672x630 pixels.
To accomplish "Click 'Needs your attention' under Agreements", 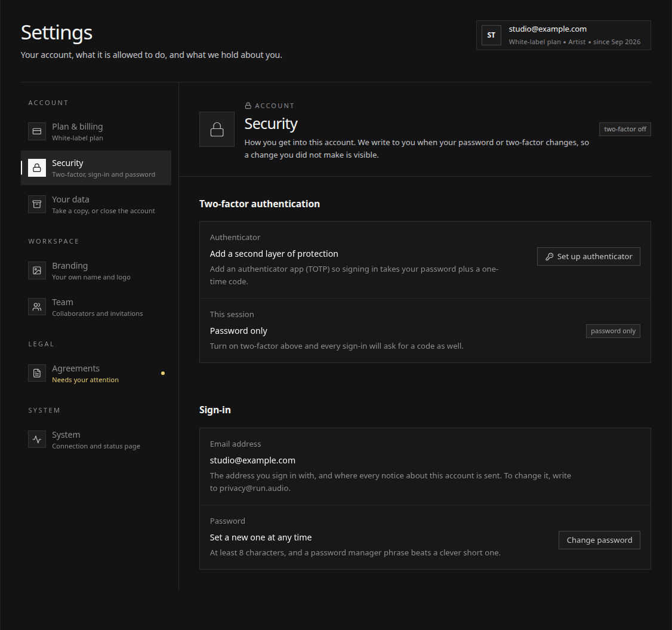I will 85,380.
